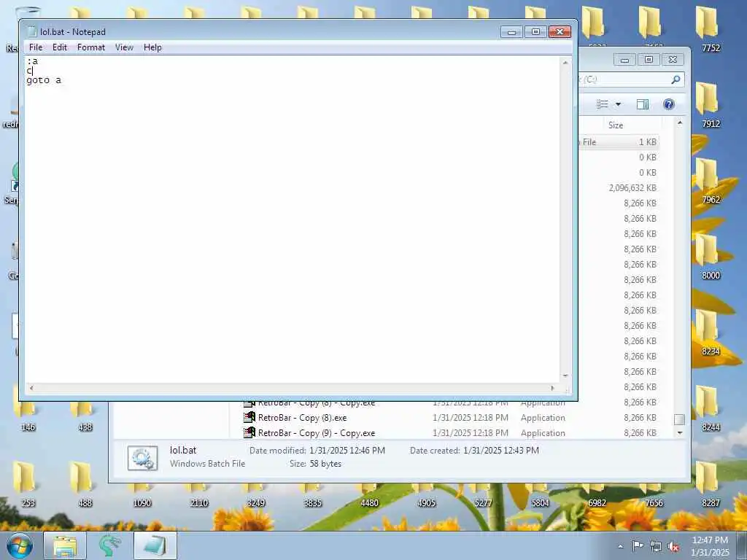The height and width of the screenshot is (560, 747).
Task: Select desktop folder 8234
Action: 710,333
